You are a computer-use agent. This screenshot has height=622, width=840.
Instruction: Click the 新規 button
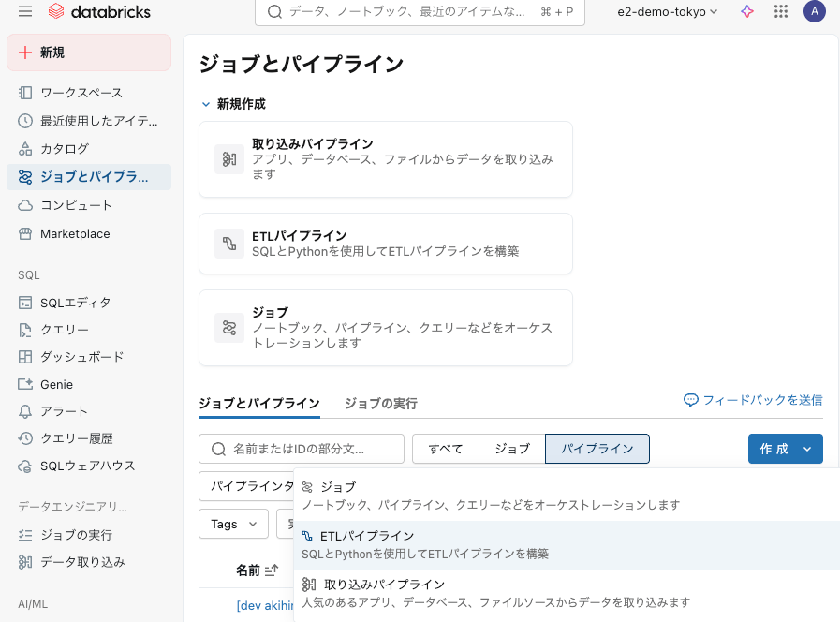[x=89, y=52]
